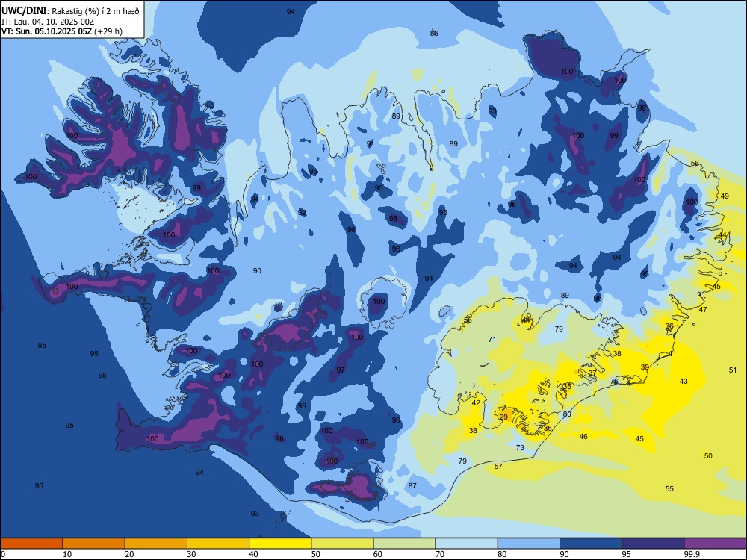Viewport: 747px width, 560px height.
Task: Click the map value '39' on the map
Action: pyautogui.click(x=645, y=367)
